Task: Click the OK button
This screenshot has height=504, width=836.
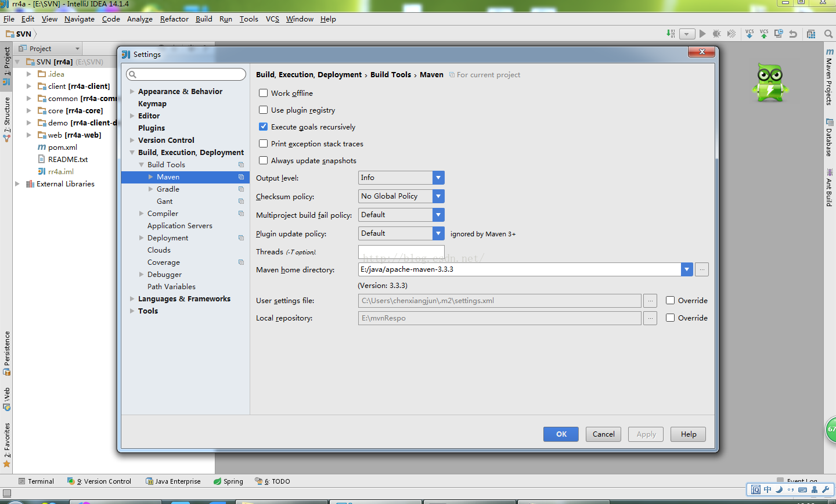Action: point(561,434)
